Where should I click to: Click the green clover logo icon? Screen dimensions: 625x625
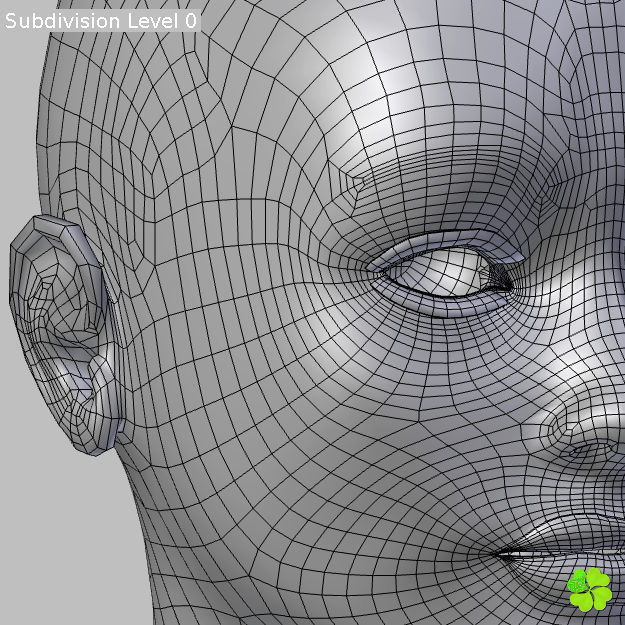pyautogui.click(x=590, y=590)
